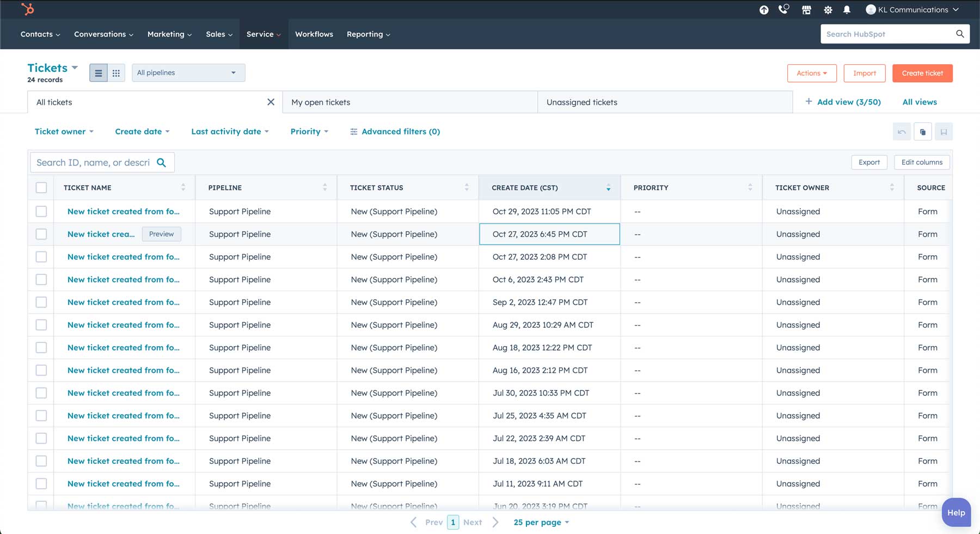Image resolution: width=980 pixels, height=534 pixels.
Task: Switch to board view icon
Action: point(116,73)
